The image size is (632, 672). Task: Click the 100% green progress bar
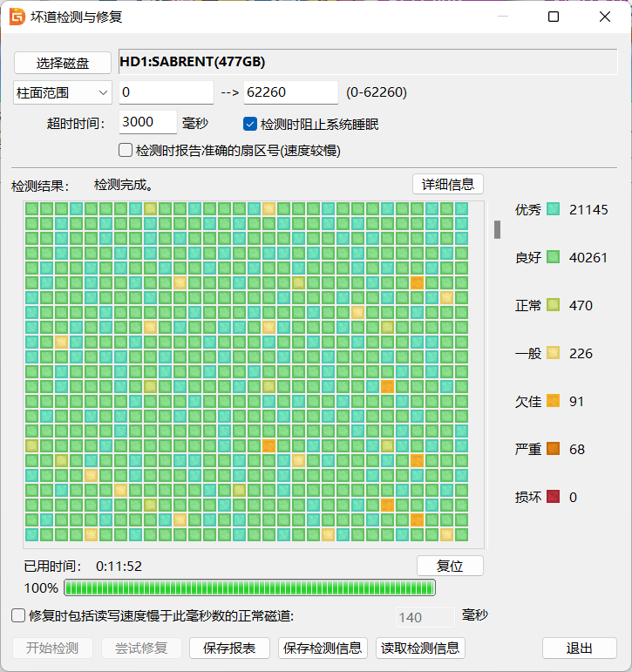pyautogui.click(x=249, y=587)
